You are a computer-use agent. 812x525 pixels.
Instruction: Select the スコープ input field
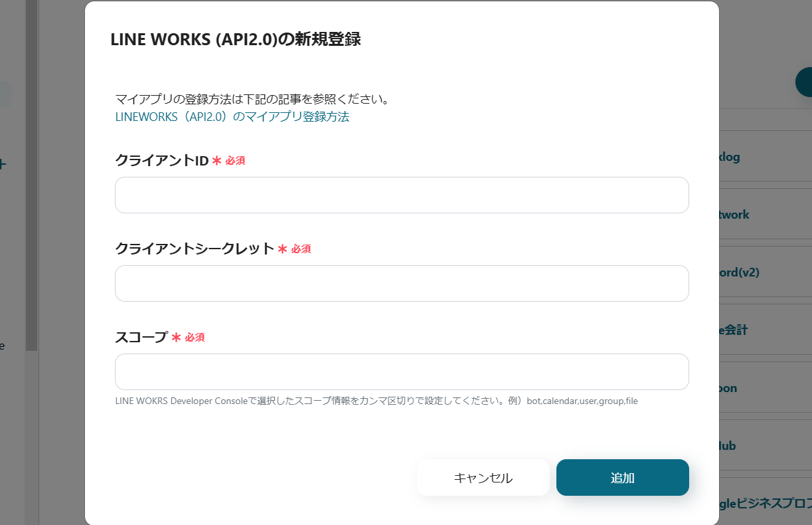point(402,371)
